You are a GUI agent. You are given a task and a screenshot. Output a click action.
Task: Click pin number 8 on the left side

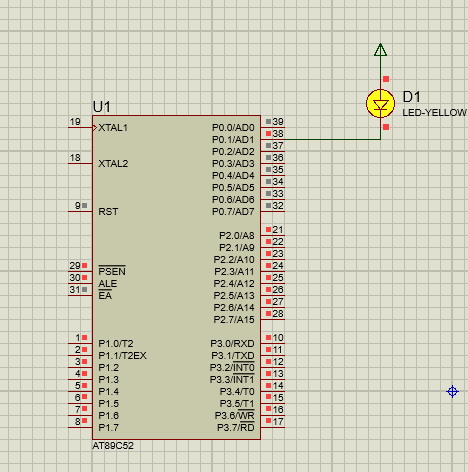pyautogui.click(x=78, y=422)
